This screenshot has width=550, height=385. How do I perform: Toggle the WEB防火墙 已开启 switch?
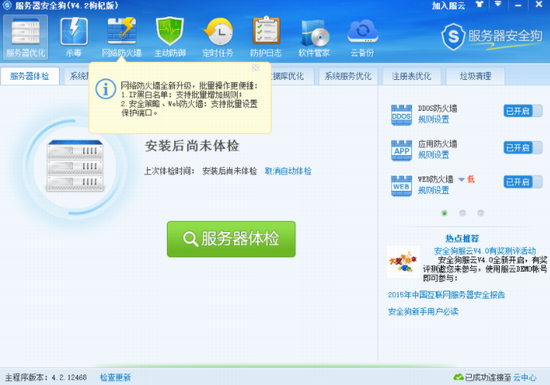tap(523, 182)
